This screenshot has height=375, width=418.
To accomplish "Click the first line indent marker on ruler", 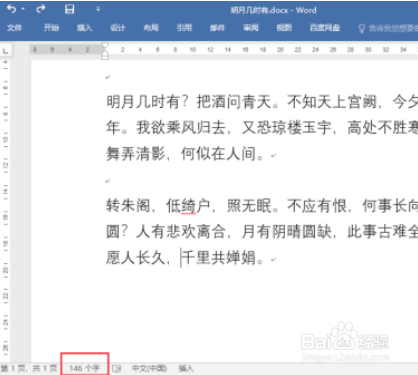I will pyautogui.click(x=105, y=46).
